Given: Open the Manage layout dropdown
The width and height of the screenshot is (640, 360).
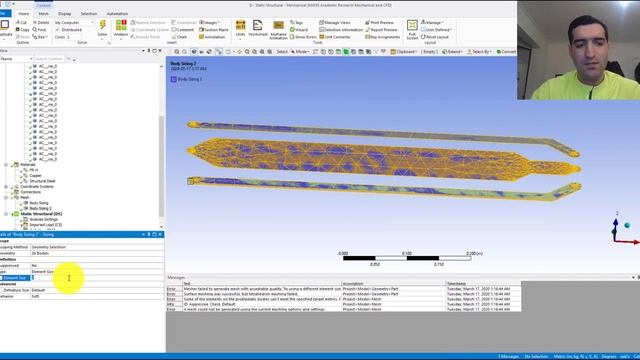Looking at the screenshot, I should pyautogui.click(x=432, y=22).
